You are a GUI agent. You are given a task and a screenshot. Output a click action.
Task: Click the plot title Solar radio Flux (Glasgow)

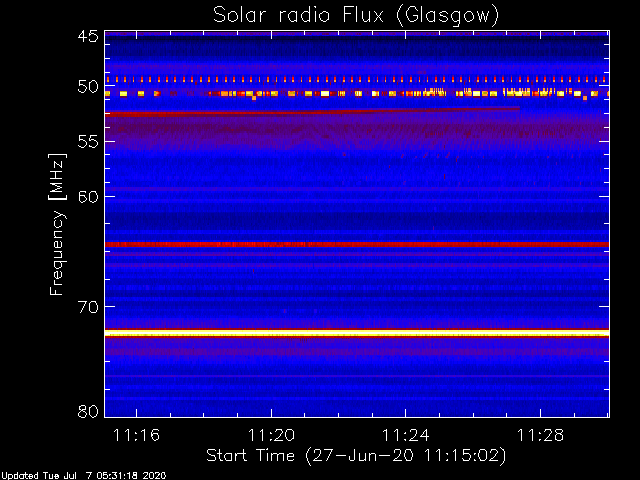coord(356,16)
